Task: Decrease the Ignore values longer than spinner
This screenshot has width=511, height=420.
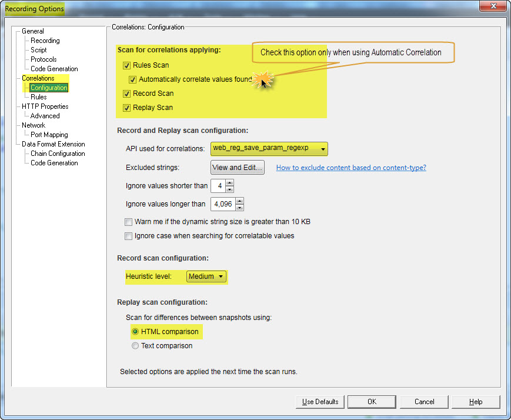Action: click(x=239, y=208)
